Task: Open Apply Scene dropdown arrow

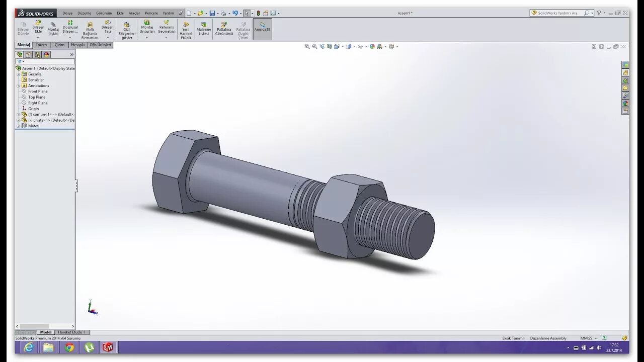Action: coord(385,47)
